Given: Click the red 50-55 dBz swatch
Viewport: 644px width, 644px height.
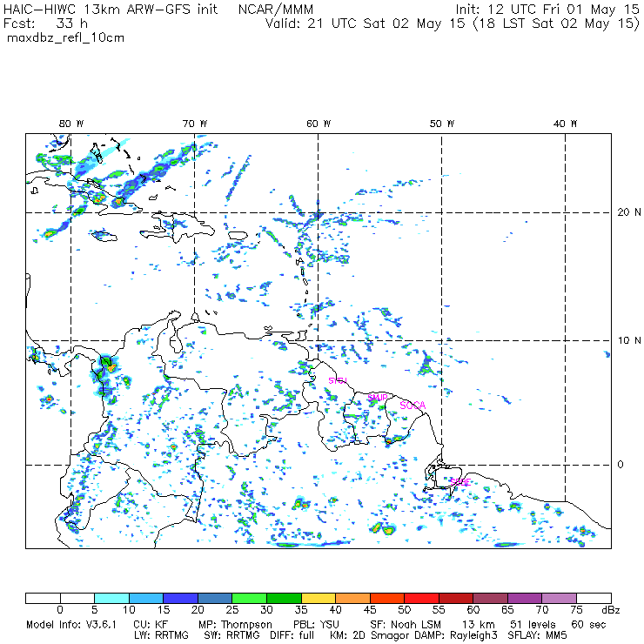Looking at the screenshot, I should coord(422,598).
